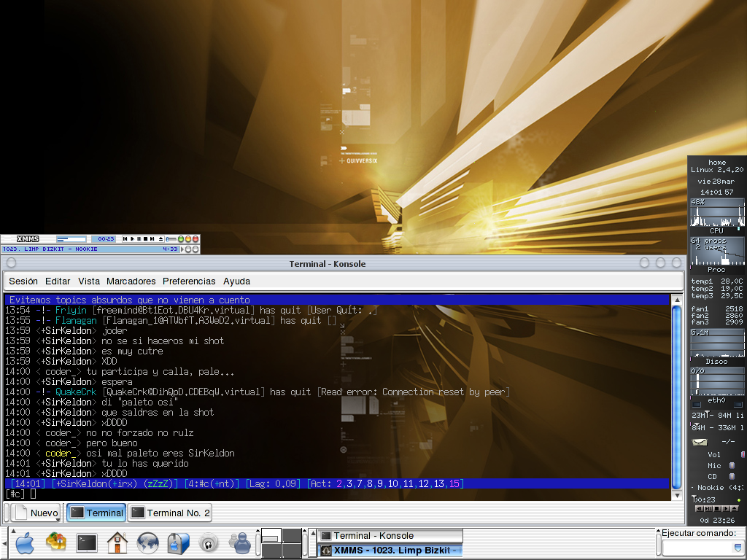Select Terminal - Konsole in taskbar
The image size is (747, 560).
[390, 536]
